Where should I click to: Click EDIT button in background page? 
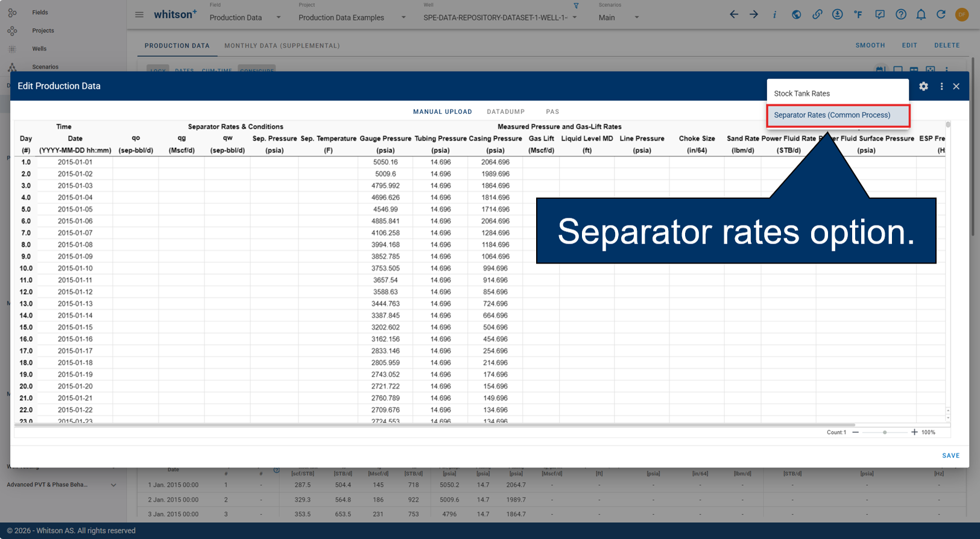909,45
